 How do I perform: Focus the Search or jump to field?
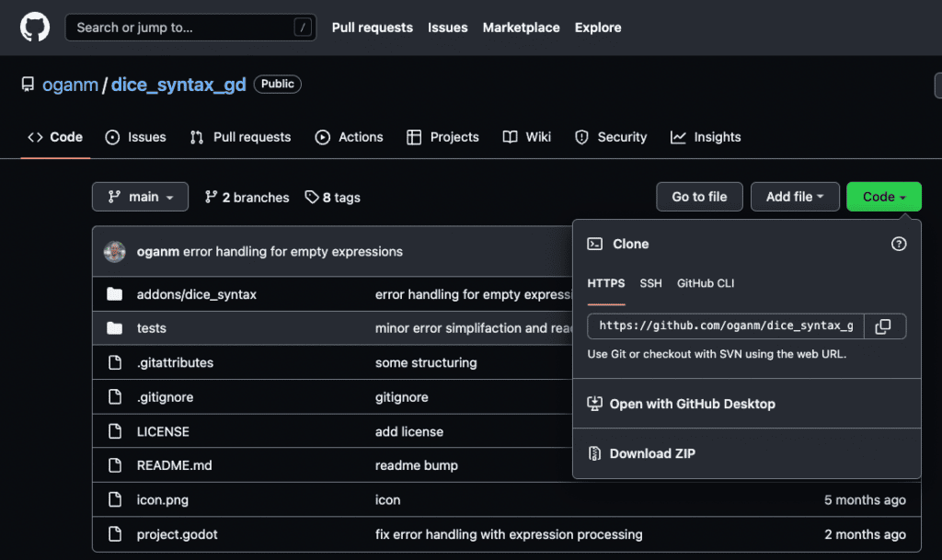(x=190, y=28)
